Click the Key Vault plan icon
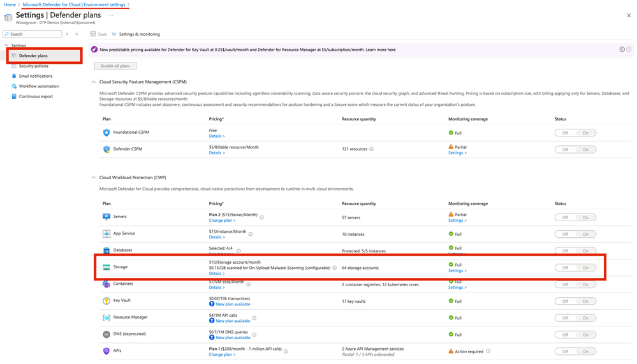637x364 pixels. pyautogui.click(x=106, y=301)
